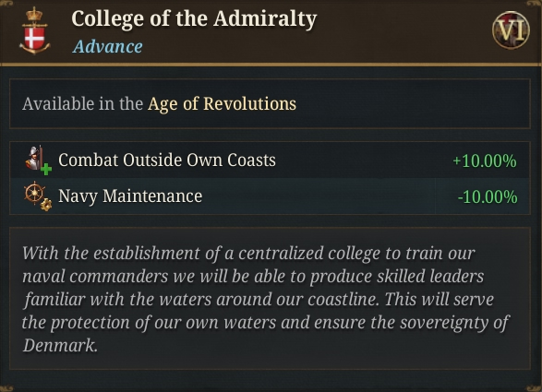
Task: Click the Combat Outside Own Coasts label text
Action: pyautogui.click(x=167, y=160)
